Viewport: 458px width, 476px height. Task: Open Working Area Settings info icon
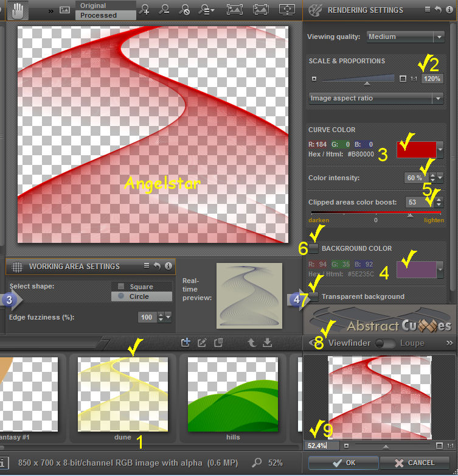click(x=168, y=266)
